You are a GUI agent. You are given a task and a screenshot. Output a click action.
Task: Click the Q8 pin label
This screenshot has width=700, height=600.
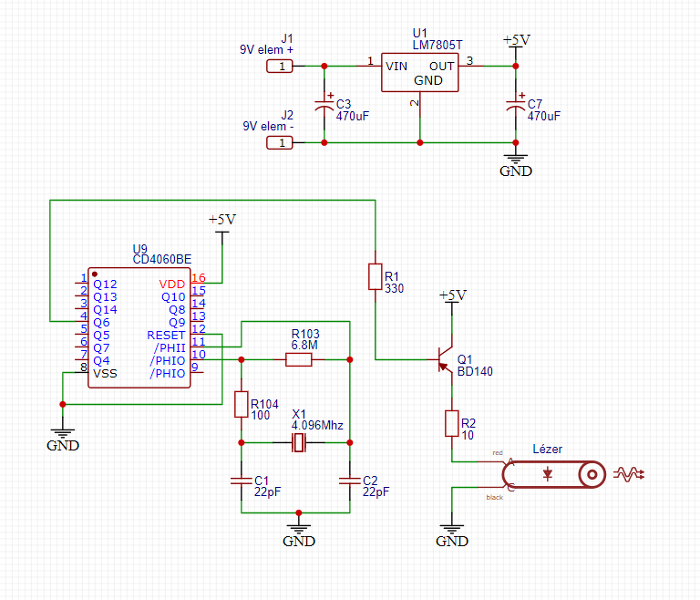click(x=177, y=310)
